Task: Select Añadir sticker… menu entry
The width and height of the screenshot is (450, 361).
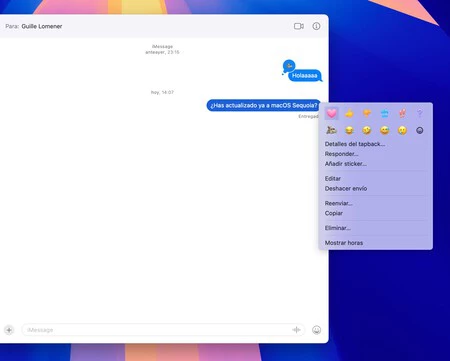Action: pyautogui.click(x=346, y=164)
